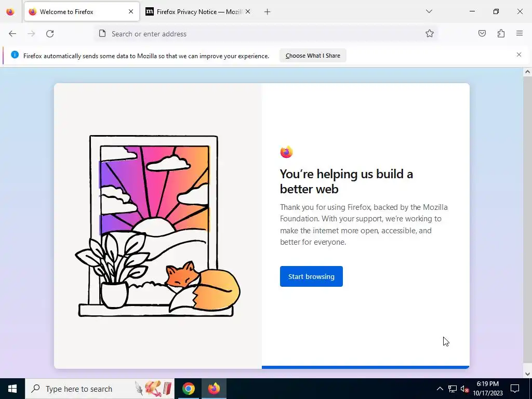Click the Firefox logo above the heading
The height and width of the screenshot is (399, 532).
click(x=286, y=152)
